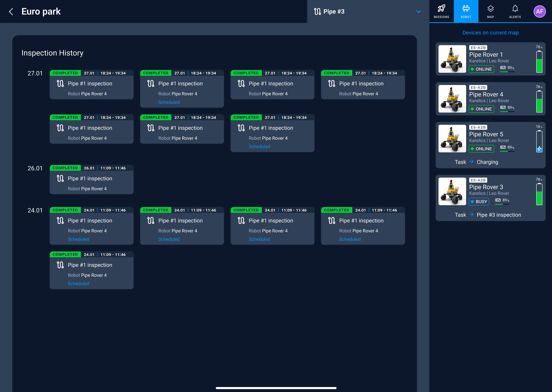Click the BUSY status badge on Pipe Rover 3

(479, 202)
